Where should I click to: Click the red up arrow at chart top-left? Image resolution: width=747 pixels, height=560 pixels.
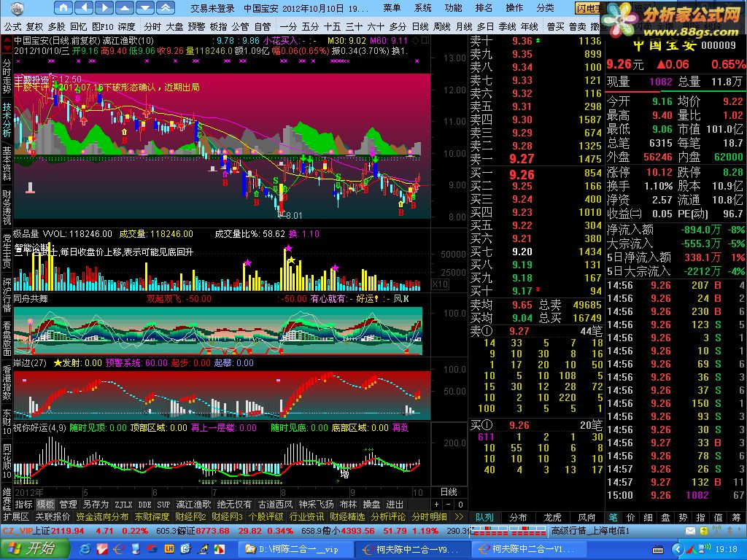tap(7, 40)
